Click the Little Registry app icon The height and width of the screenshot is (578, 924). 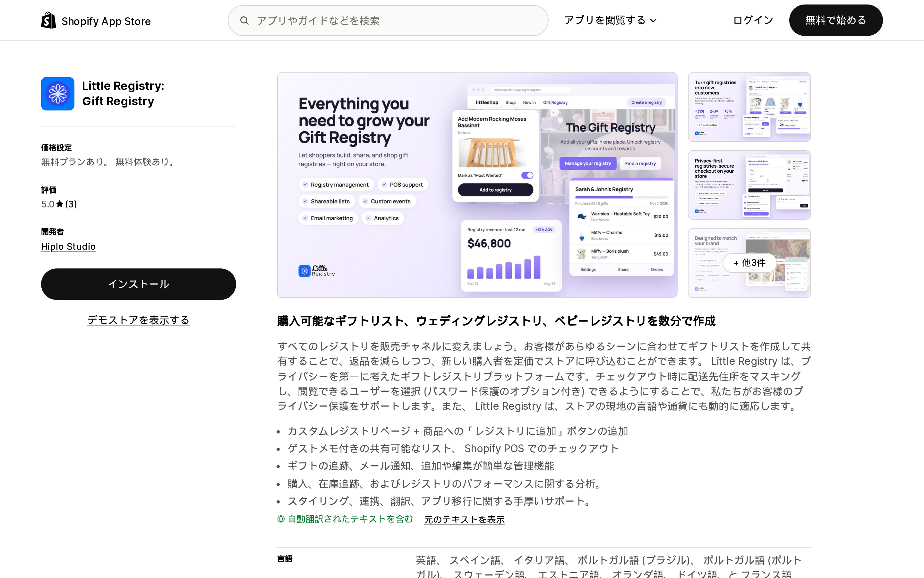tap(58, 94)
